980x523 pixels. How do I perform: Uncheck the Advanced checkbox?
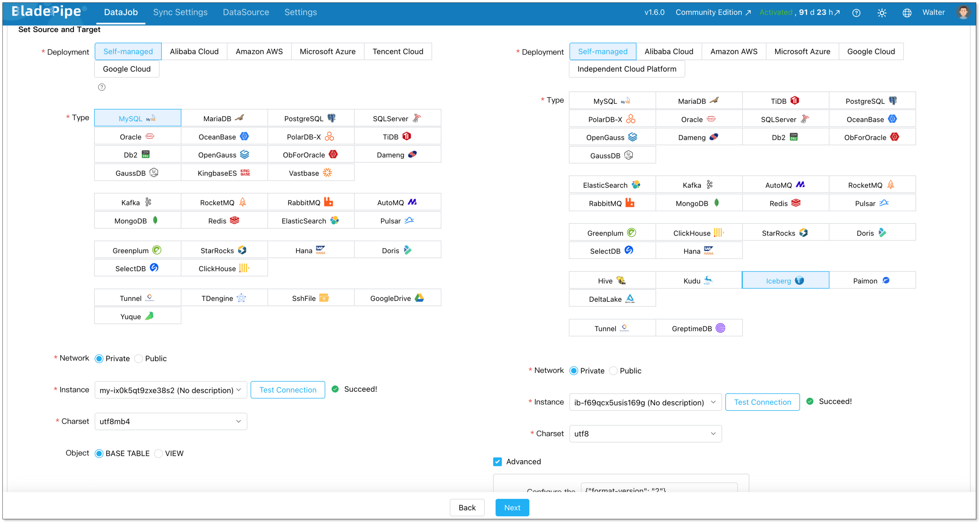pyautogui.click(x=497, y=462)
